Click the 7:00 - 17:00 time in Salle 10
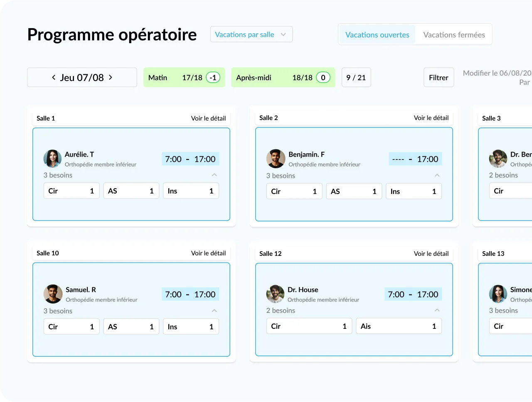 190,294
